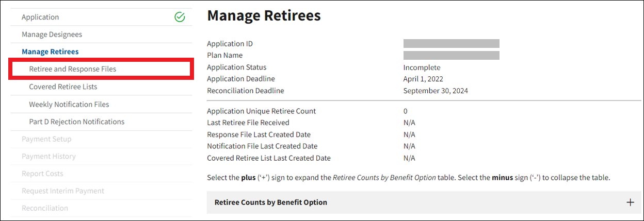Click the Retiree Counts by Benefit Option header
Viewport: 644px width, 221px height.
coord(271,202)
